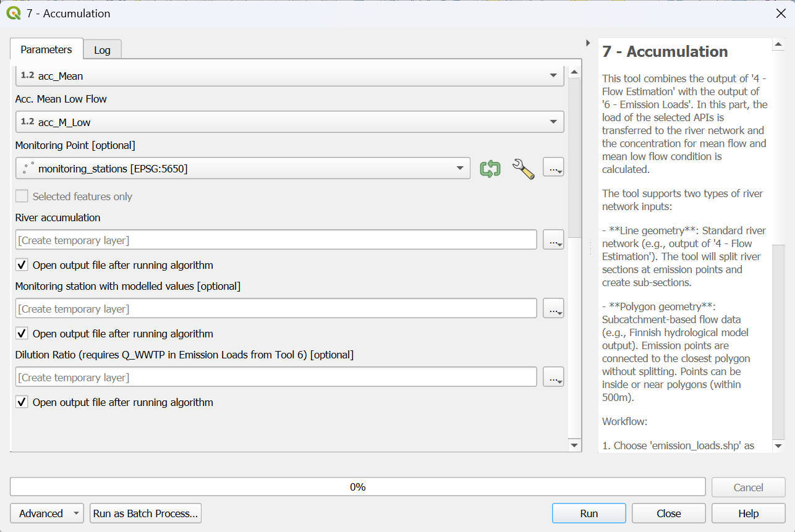Click Dilution Ratio temporary layer input field
Image resolution: width=795 pixels, height=532 pixels.
[x=276, y=377]
